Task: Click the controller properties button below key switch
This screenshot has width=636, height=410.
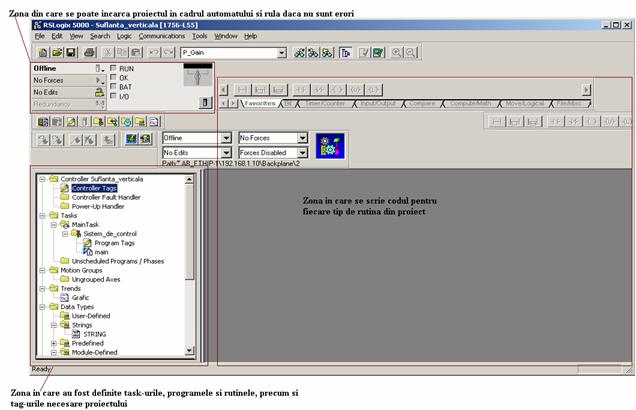Action: (205, 103)
